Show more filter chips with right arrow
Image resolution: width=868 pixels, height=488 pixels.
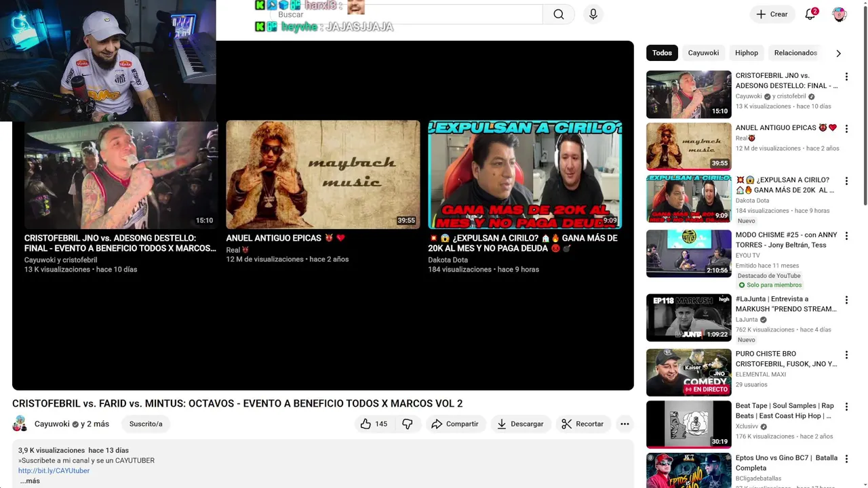839,53
